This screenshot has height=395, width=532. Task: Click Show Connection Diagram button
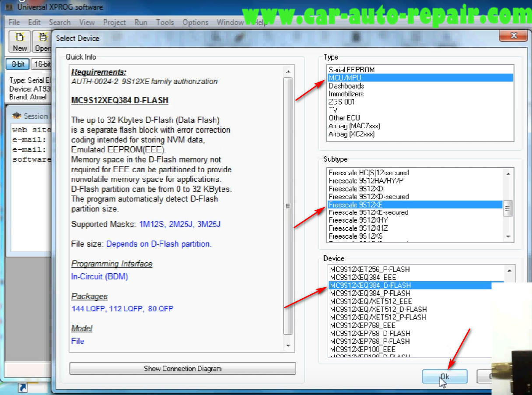(x=182, y=368)
